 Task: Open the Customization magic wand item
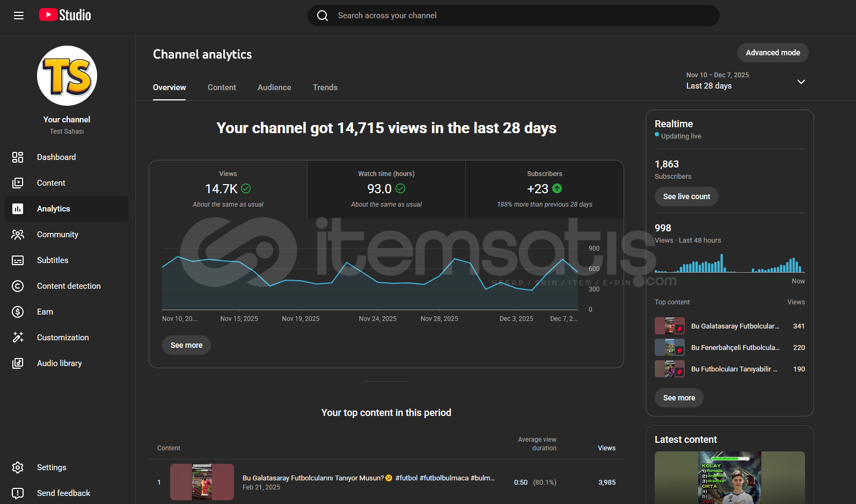(18, 338)
